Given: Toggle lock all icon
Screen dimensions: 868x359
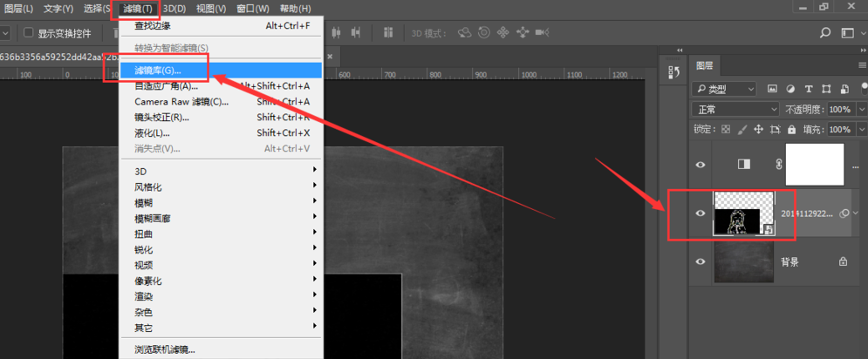Looking at the screenshot, I should [x=791, y=130].
